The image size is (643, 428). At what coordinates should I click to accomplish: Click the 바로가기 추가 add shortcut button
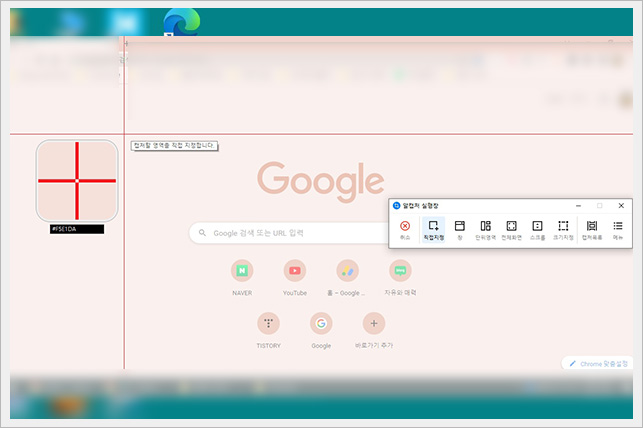pyautogui.click(x=374, y=330)
